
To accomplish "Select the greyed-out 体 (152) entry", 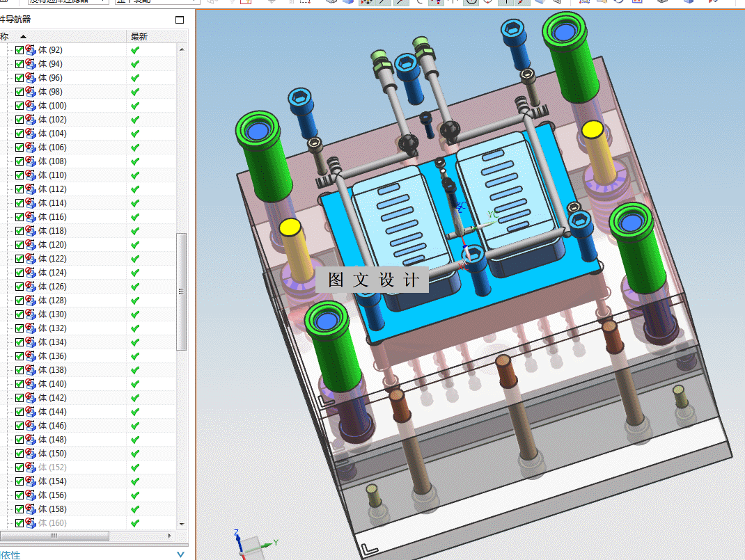I will coord(52,467).
